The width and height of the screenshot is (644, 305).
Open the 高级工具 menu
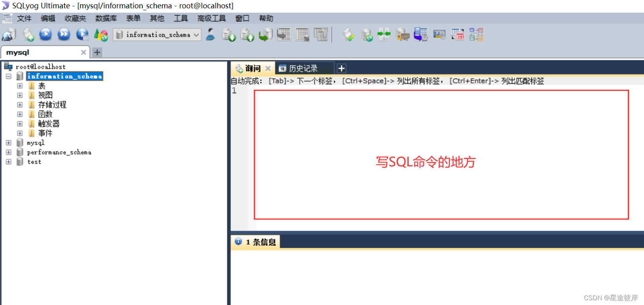(212, 18)
